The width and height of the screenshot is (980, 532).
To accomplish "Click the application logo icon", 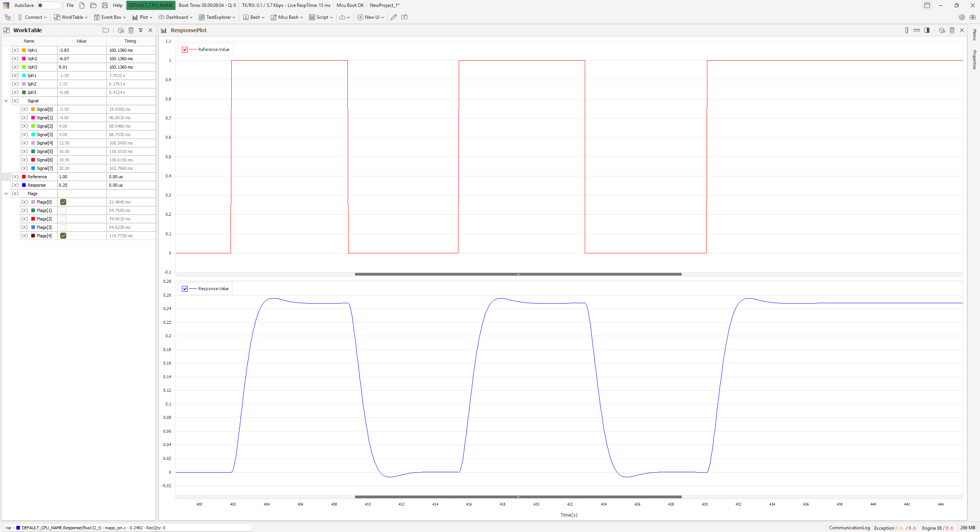I will [6, 5].
